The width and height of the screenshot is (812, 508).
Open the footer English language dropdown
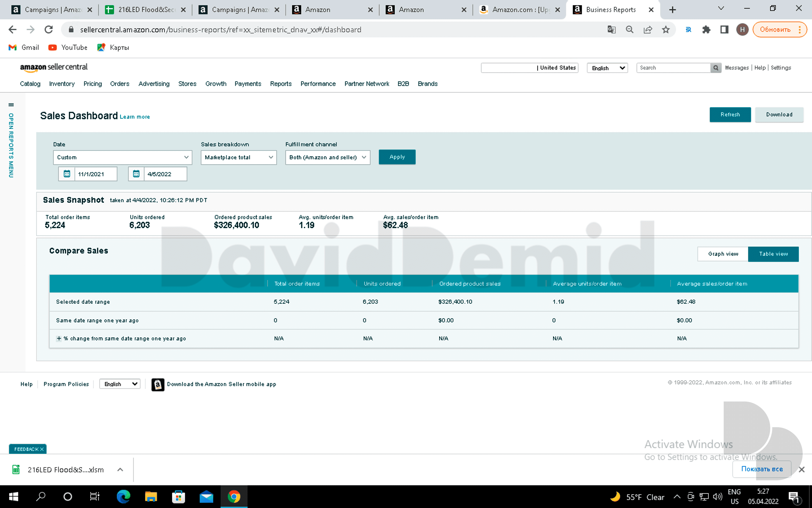pos(120,384)
